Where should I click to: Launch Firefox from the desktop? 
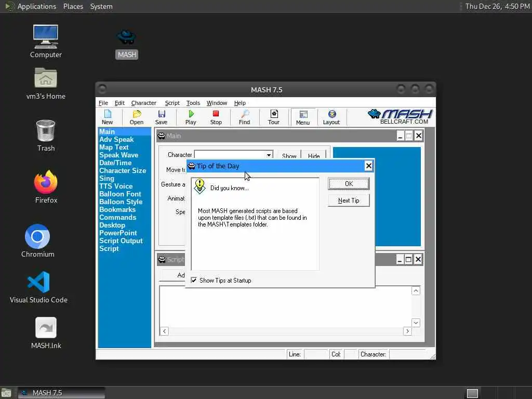46,187
